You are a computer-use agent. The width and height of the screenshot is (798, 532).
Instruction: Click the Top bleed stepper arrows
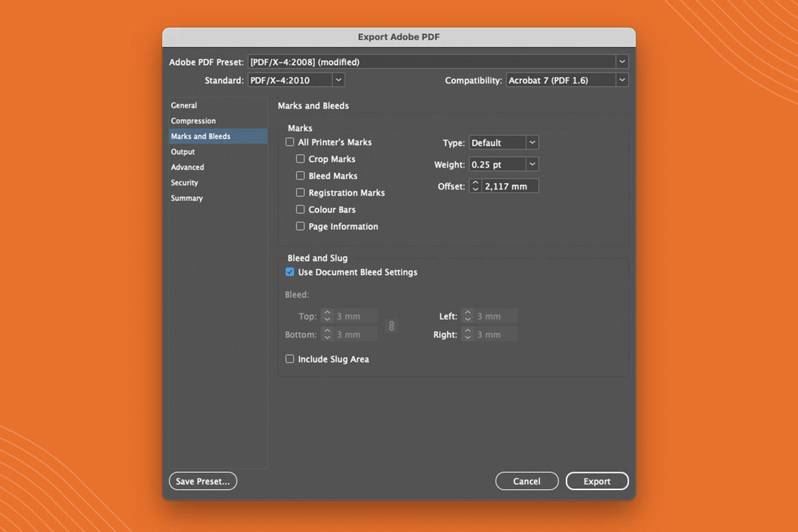click(x=327, y=317)
